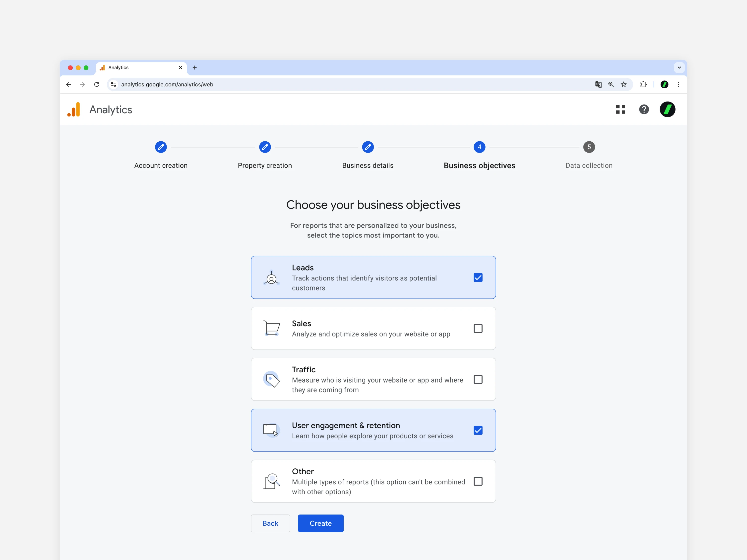Select the Data collection step label
Viewport: 747px width, 560px height.
click(x=589, y=166)
